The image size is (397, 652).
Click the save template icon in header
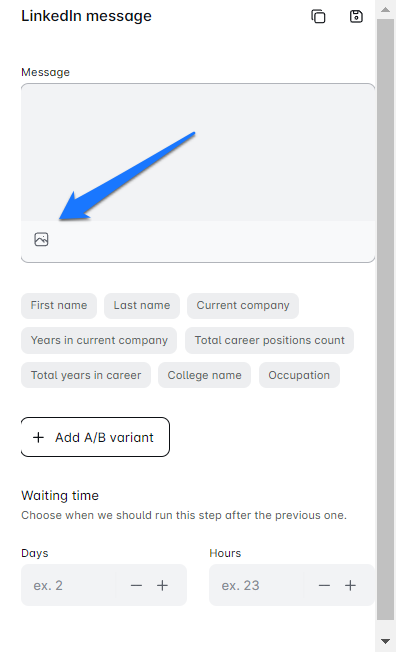(x=356, y=17)
